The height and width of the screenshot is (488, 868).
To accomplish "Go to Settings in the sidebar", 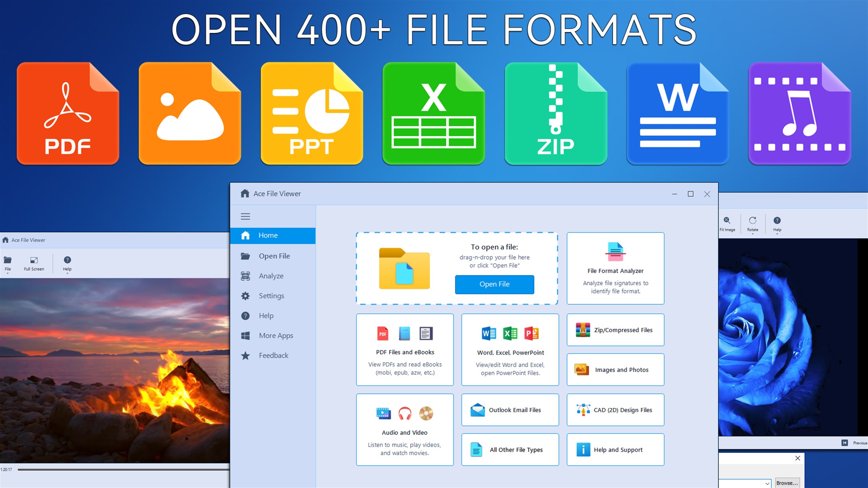I will coord(271,295).
